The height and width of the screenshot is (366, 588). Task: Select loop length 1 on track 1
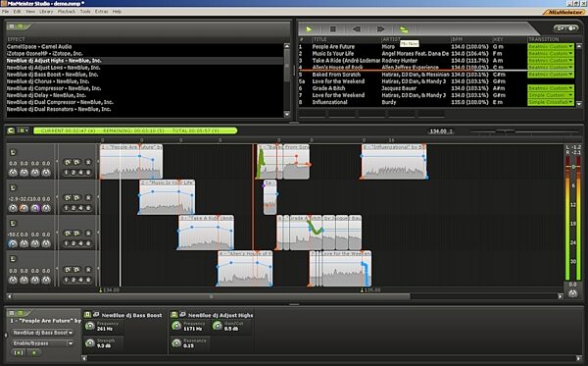tap(67, 173)
